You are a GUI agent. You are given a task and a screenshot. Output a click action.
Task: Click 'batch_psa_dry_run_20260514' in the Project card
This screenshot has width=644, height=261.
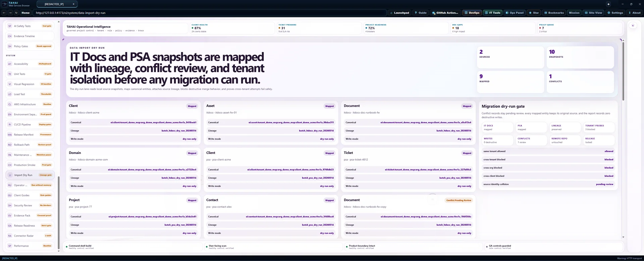click(180, 225)
